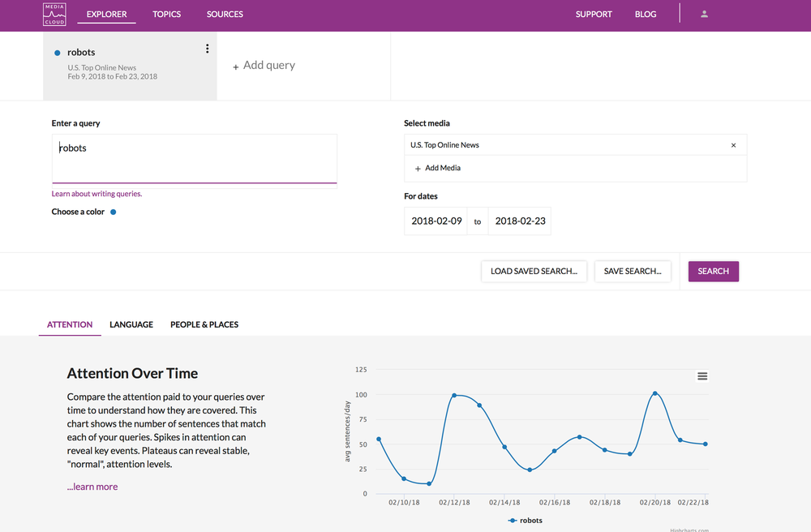Go to the Topics menu item
The width and height of the screenshot is (811, 532).
tap(166, 15)
